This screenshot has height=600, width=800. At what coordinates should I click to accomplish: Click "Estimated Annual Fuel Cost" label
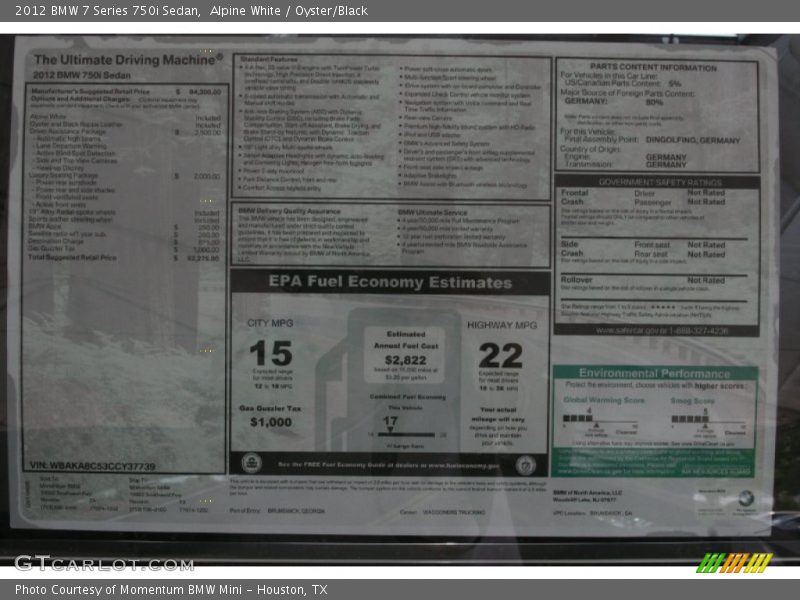(406, 340)
